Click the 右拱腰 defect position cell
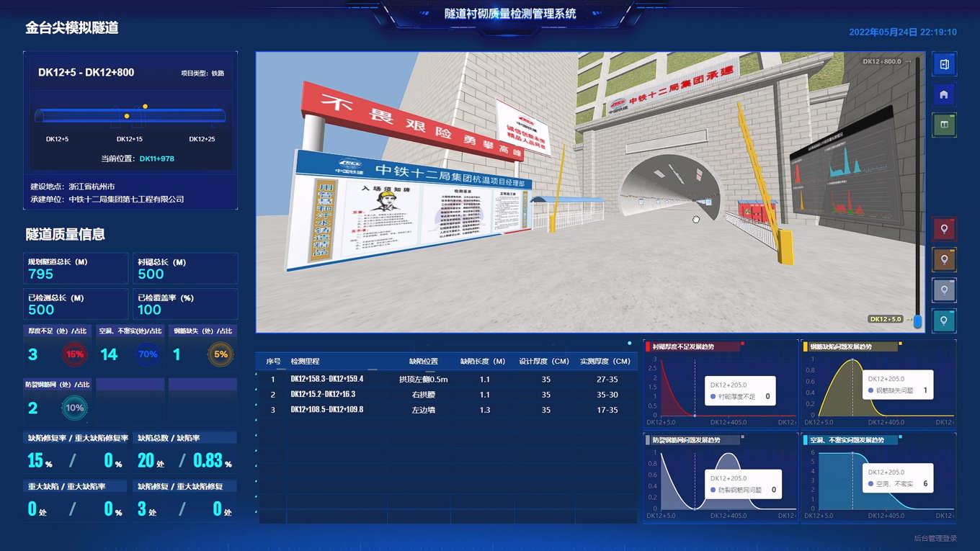The width and height of the screenshot is (980, 551). 424,395
